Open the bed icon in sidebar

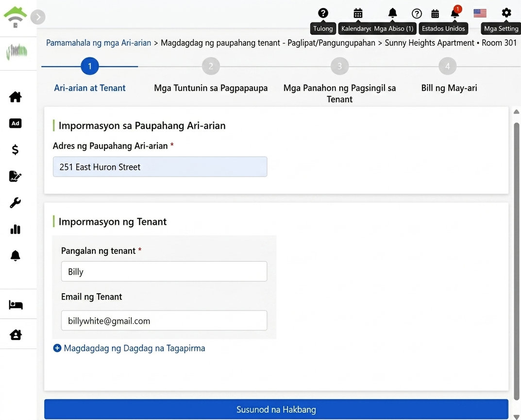16,305
